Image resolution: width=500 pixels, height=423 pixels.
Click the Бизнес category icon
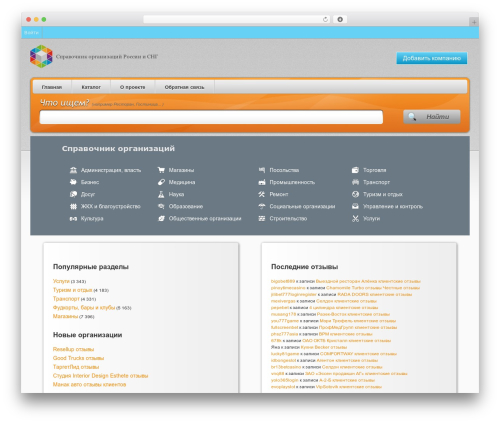pos(73,182)
